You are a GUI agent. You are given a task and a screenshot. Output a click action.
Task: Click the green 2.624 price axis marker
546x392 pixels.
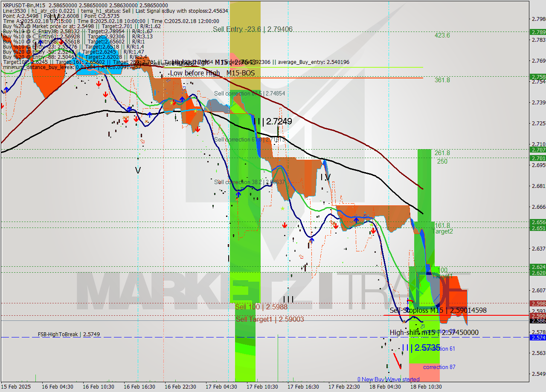click(537, 267)
